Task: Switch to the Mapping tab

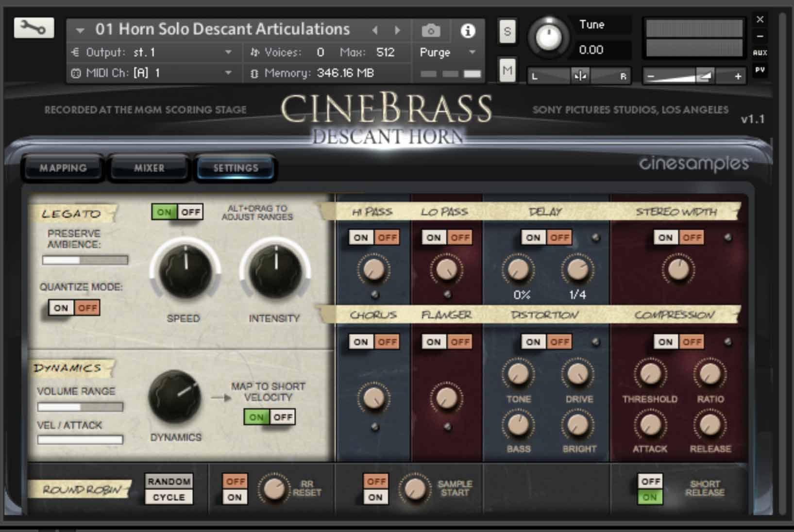Action: point(63,168)
